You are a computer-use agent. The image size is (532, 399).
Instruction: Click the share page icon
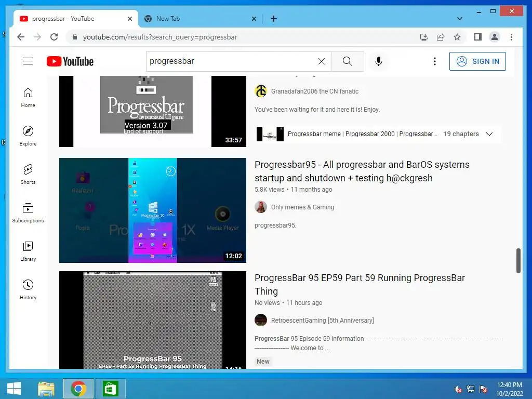(x=441, y=37)
